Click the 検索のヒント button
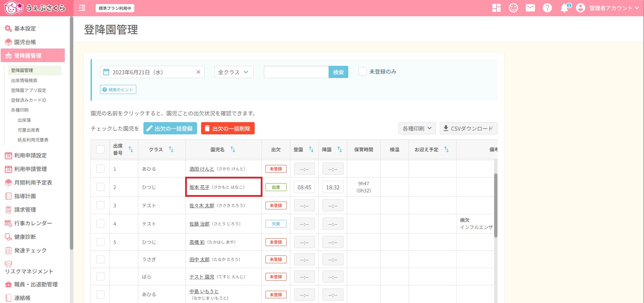This screenshot has height=303, width=644. coord(118,90)
